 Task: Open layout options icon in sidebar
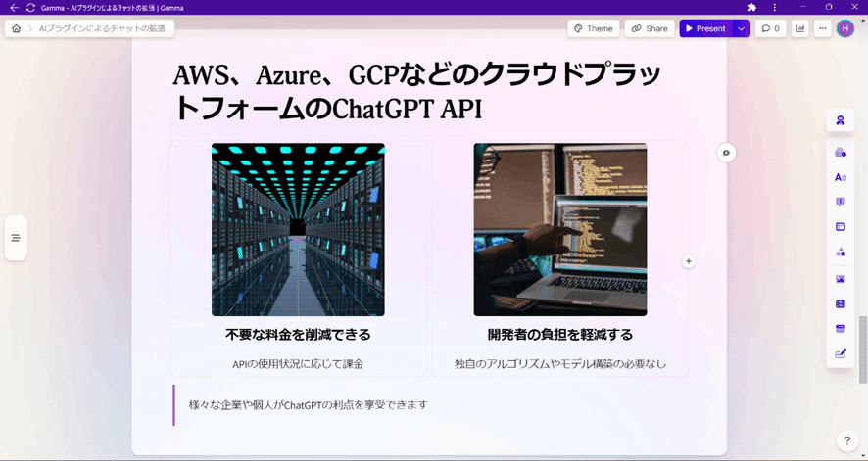coord(840,227)
